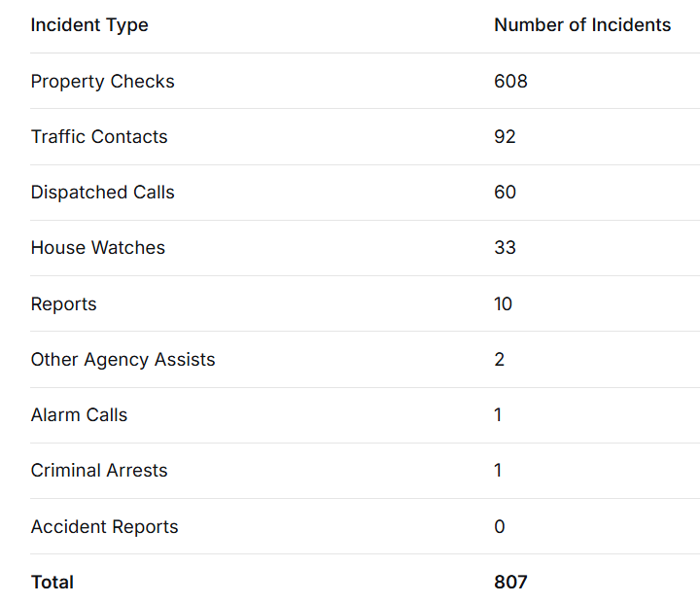Click the 92 value for Traffic Contacts
Viewport: 700px width, 604px height.
pyautogui.click(x=505, y=137)
